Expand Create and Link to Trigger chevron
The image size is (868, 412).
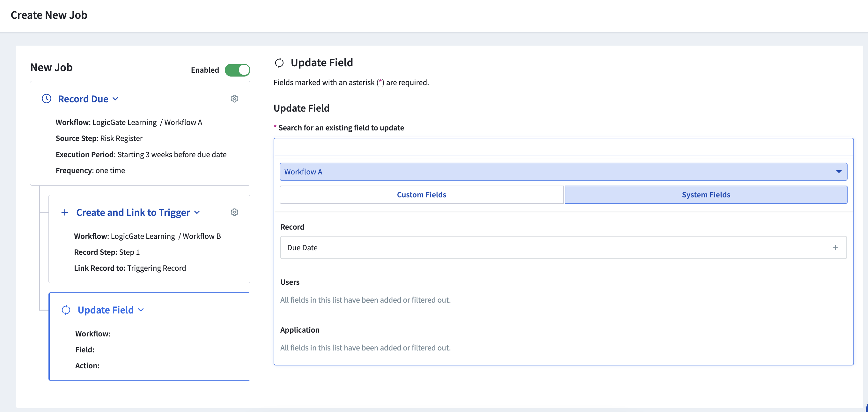click(x=197, y=212)
